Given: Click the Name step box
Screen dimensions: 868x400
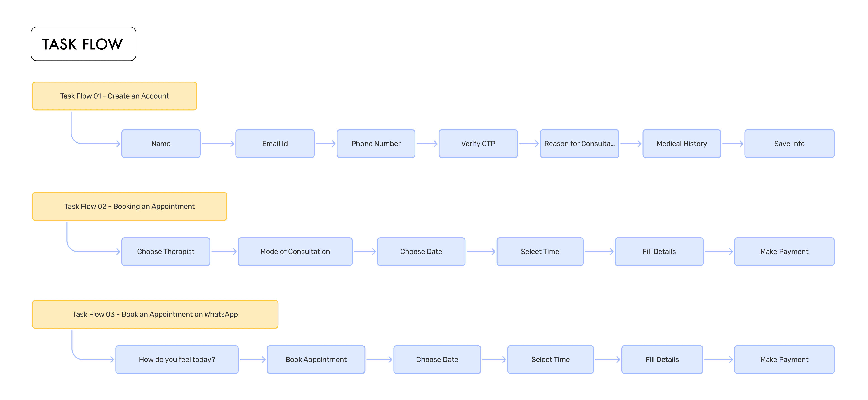Looking at the screenshot, I should click(161, 144).
